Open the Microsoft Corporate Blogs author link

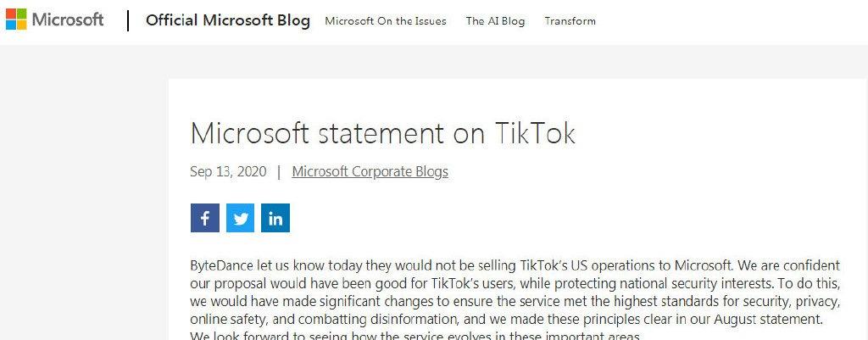coord(370,171)
